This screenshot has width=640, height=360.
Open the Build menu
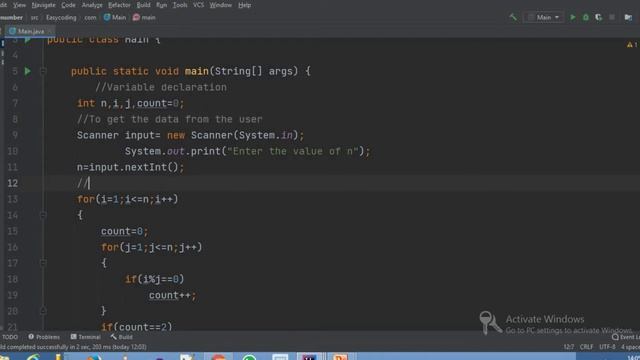point(143,5)
